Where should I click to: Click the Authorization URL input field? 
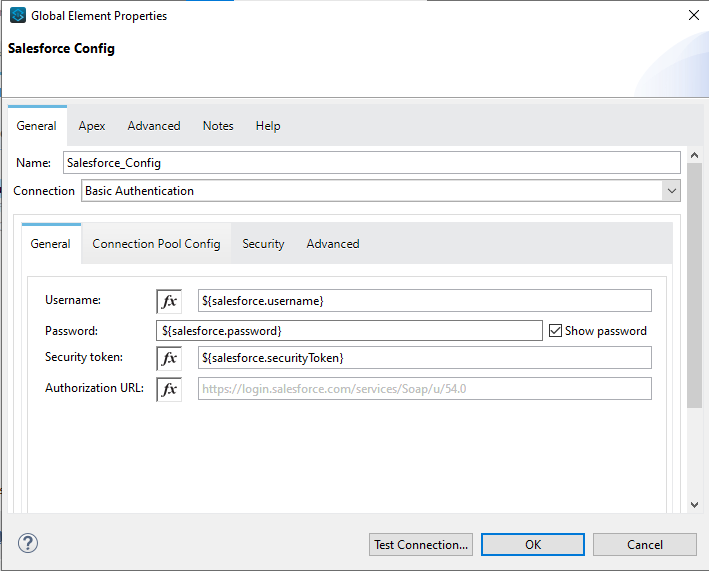coord(425,388)
